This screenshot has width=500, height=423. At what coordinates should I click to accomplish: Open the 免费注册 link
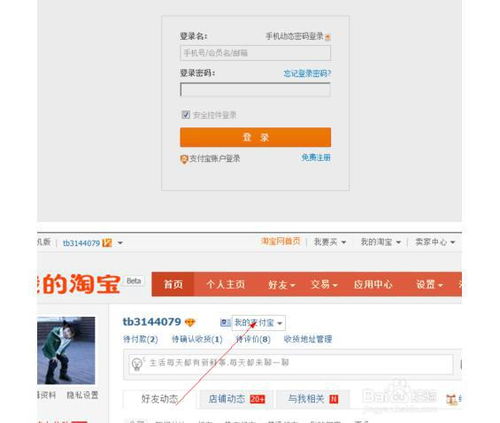(316, 157)
